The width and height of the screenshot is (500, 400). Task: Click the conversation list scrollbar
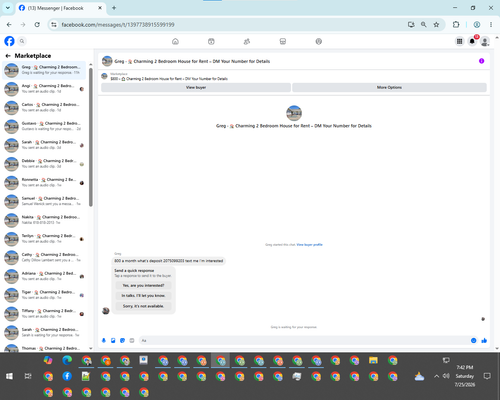[x=91, y=137]
